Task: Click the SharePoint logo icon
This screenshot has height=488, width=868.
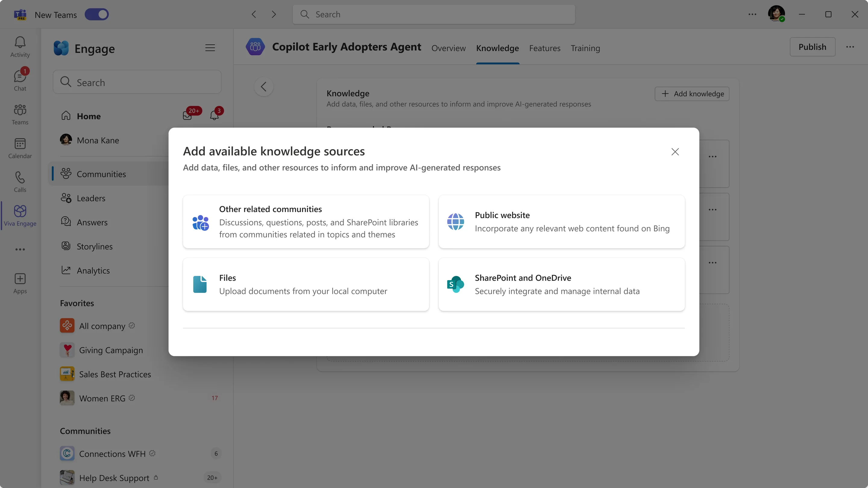Action: point(455,284)
